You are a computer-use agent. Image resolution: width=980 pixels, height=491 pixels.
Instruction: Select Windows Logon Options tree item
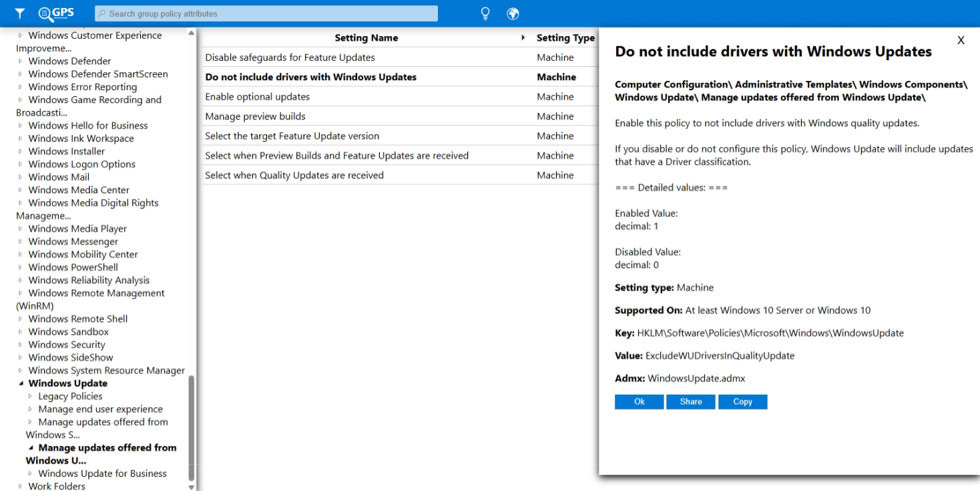[82, 164]
